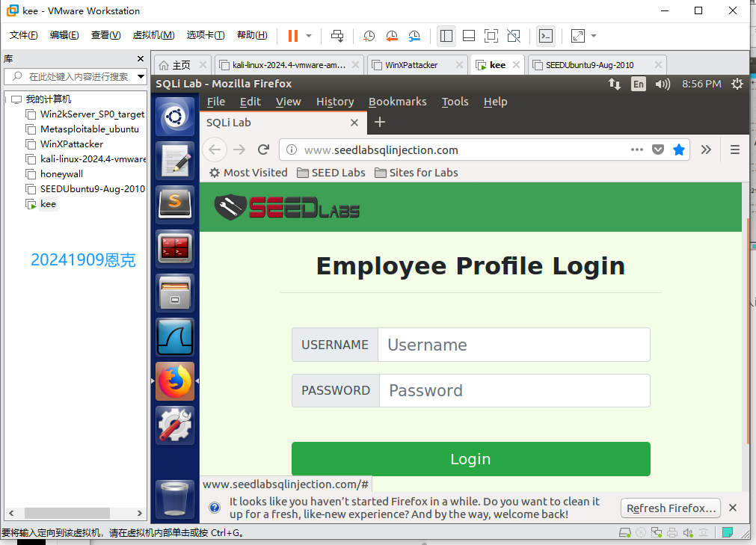This screenshot has height=545, width=756.
Task: Open the VMware console view icon
Action: pyautogui.click(x=546, y=36)
